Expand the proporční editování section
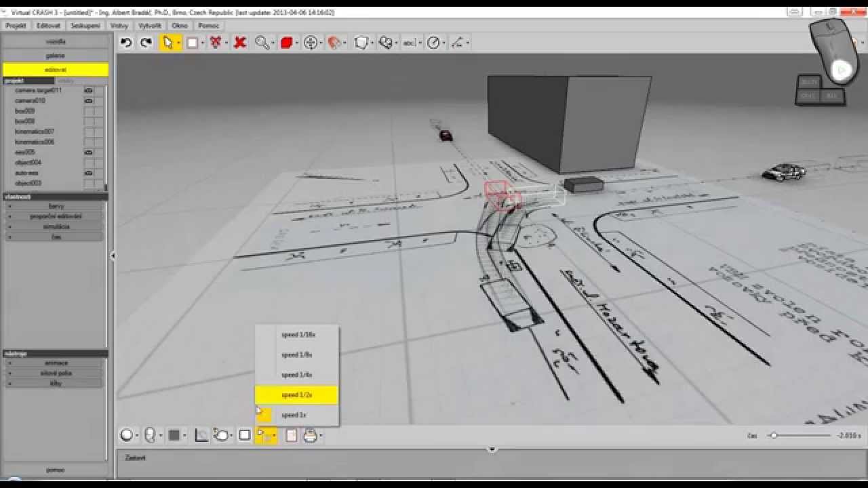868x488 pixels. click(x=56, y=216)
